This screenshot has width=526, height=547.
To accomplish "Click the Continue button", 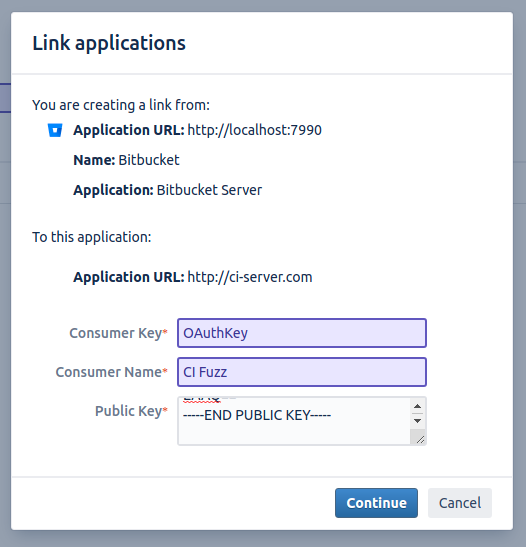I will tap(376, 503).
